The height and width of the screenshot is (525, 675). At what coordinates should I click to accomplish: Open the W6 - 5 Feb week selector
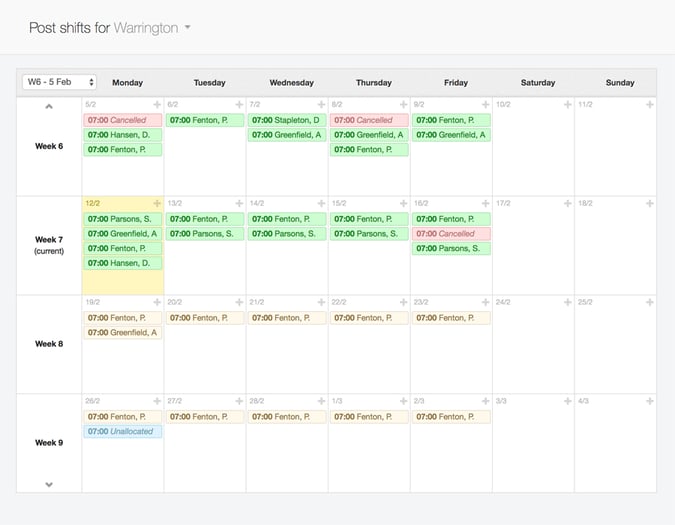[x=59, y=82]
